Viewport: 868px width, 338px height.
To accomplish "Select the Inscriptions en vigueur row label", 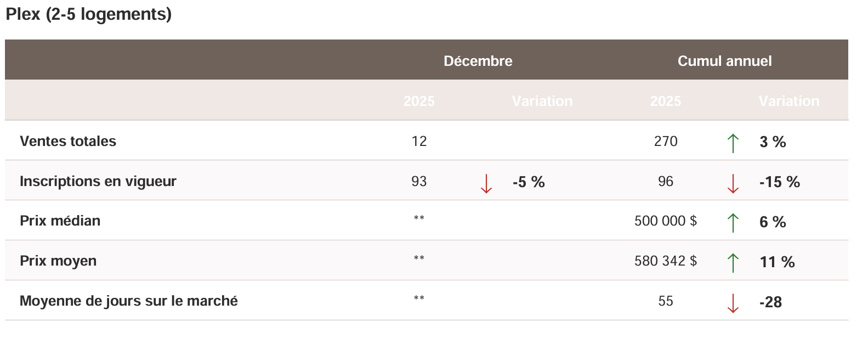I will [98, 181].
